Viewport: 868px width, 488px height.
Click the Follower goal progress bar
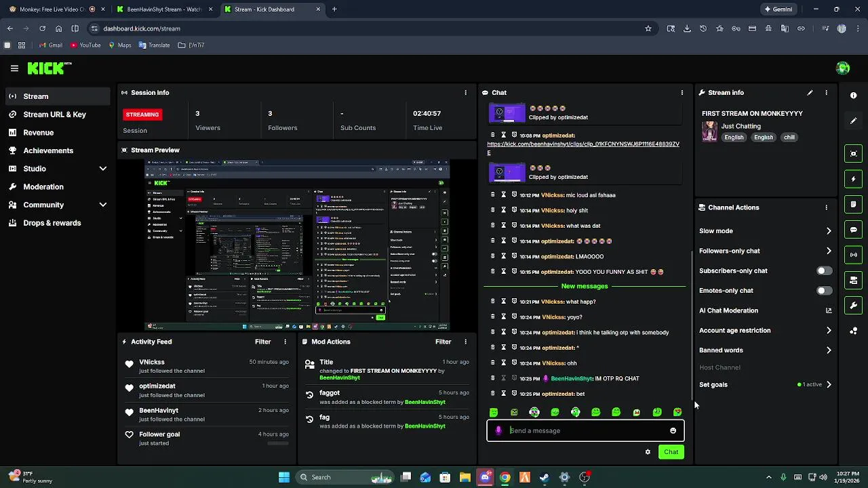(x=278, y=443)
